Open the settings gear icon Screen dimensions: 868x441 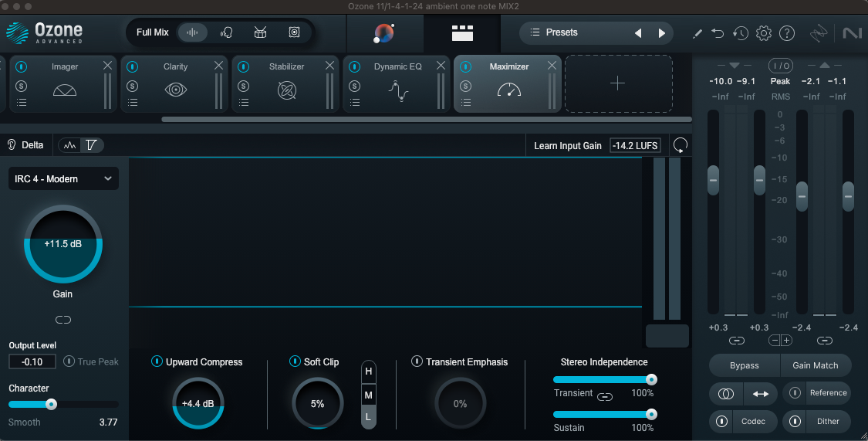tap(764, 33)
